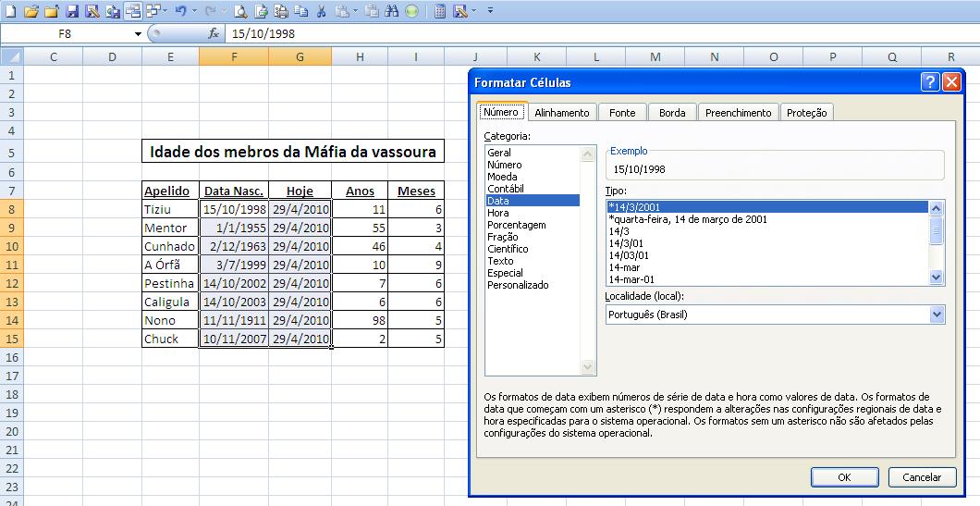This screenshot has width=980, height=506.
Task: Click the group rows toolbar icon
Action: [132, 10]
